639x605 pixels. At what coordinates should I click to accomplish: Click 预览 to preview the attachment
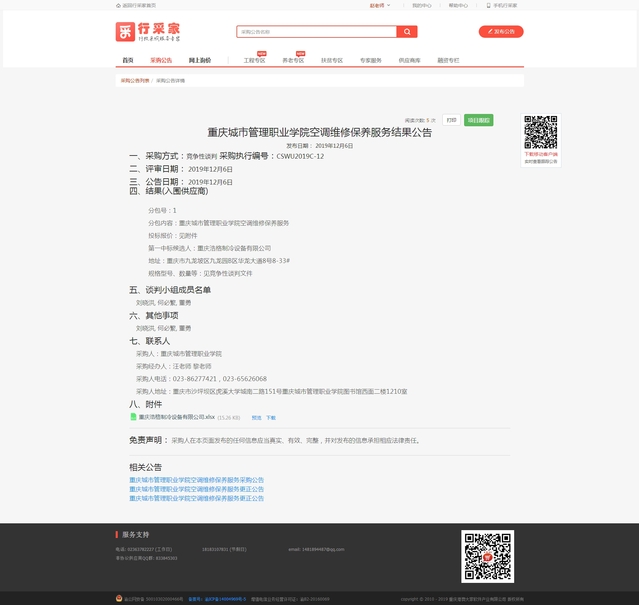point(256,418)
